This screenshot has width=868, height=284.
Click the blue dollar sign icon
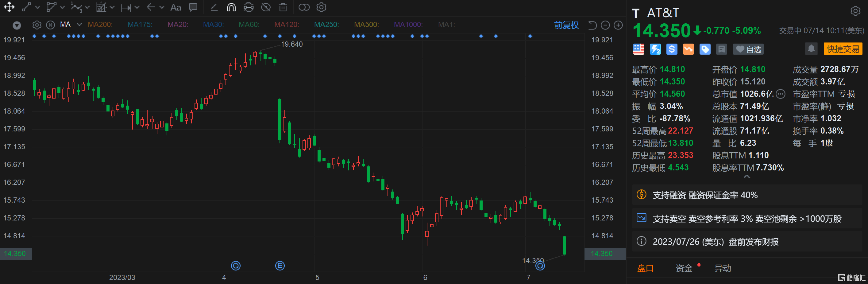(672, 49)
